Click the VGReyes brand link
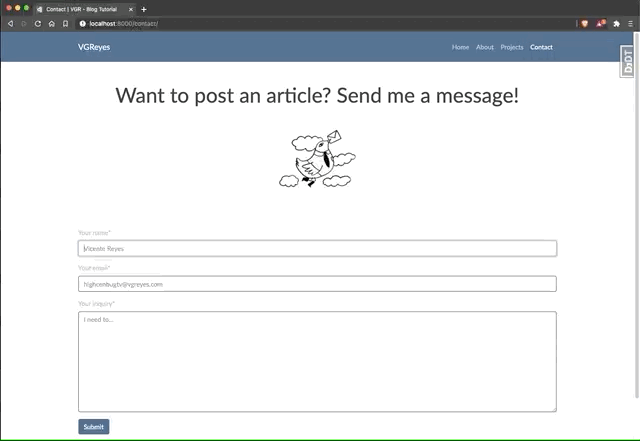Viewport: 640px width, 441px height. [x=94, y=47]
